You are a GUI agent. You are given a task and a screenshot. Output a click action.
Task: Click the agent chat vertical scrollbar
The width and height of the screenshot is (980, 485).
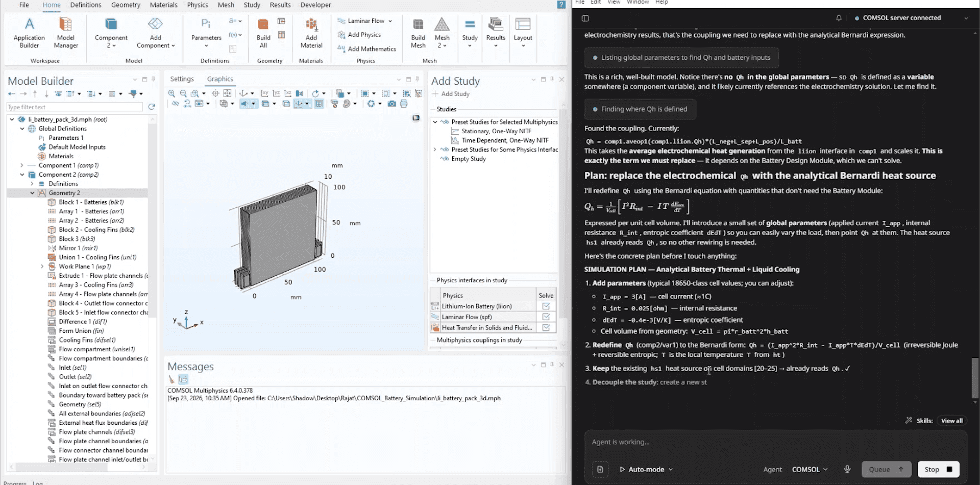(x=975, y=378)
